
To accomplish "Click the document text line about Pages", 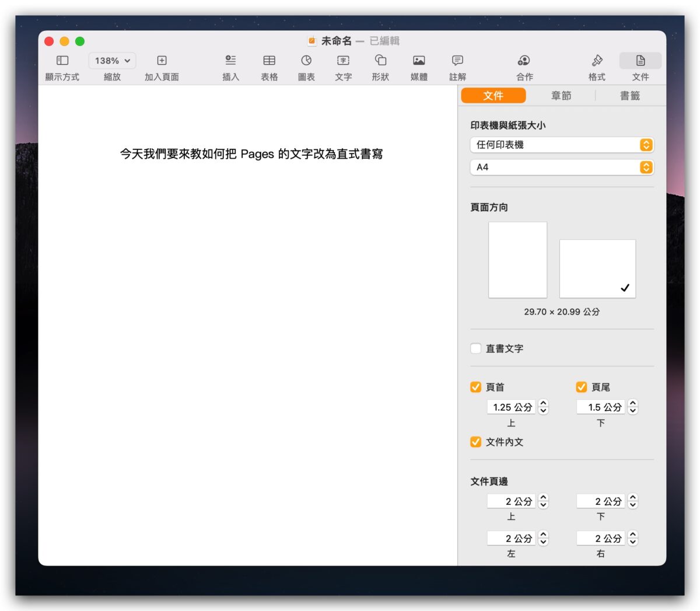I will click(x=251, y=154).
